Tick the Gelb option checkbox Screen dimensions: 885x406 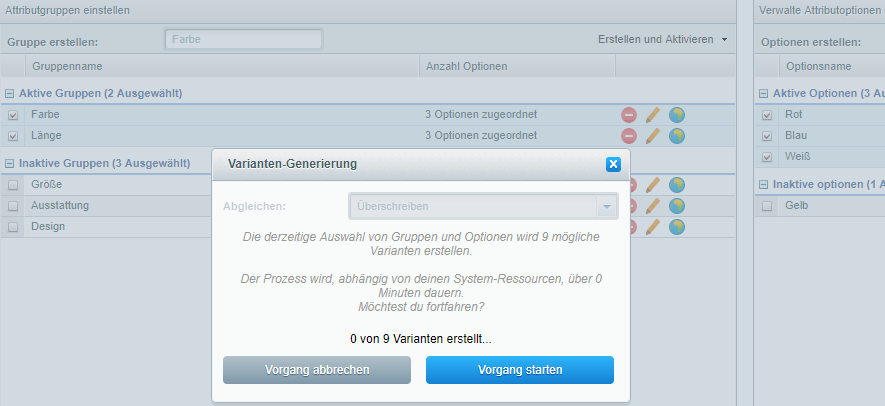[x=767, y=206]
